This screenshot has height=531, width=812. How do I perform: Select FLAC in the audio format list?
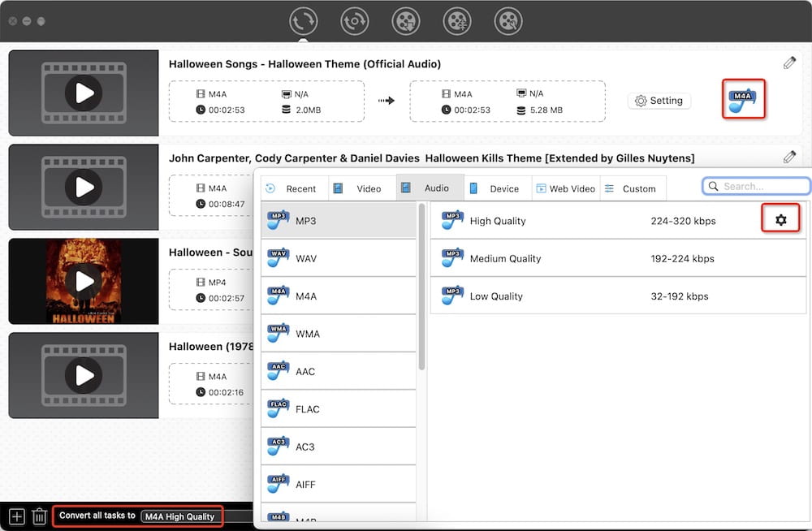(307, 409)
